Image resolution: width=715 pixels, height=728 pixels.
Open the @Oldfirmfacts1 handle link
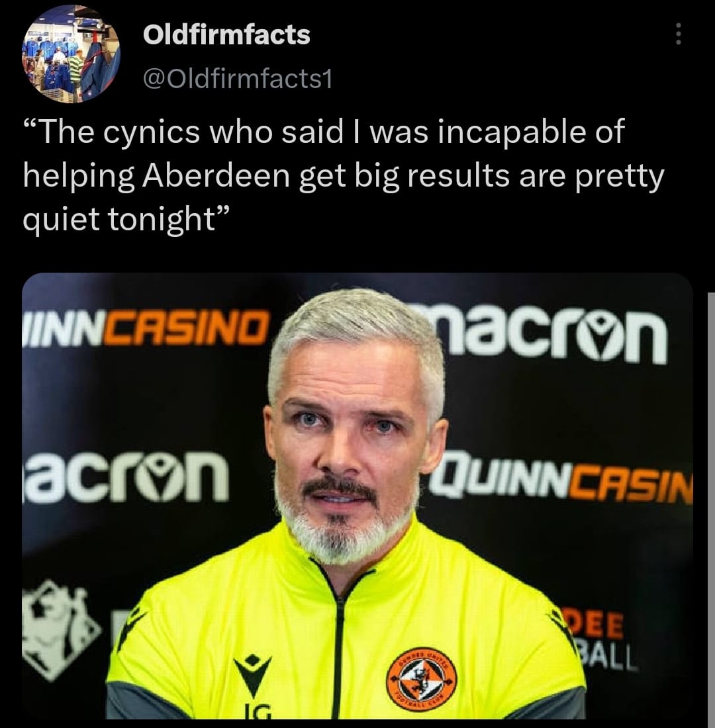(238, 79)
